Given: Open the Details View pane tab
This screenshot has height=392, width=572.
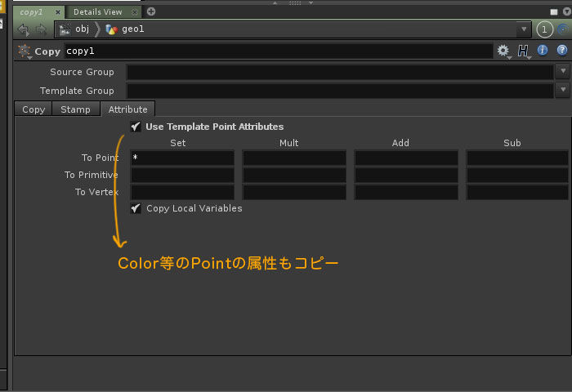Looking at the screenshot, I should [x=97, y=12].
